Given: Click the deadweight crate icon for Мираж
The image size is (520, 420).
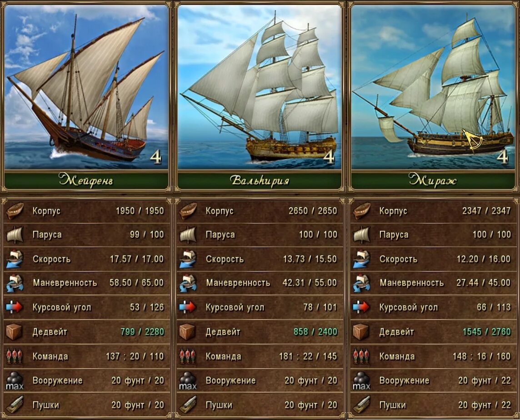Looking at the screenshot, I should click(361, 332).
